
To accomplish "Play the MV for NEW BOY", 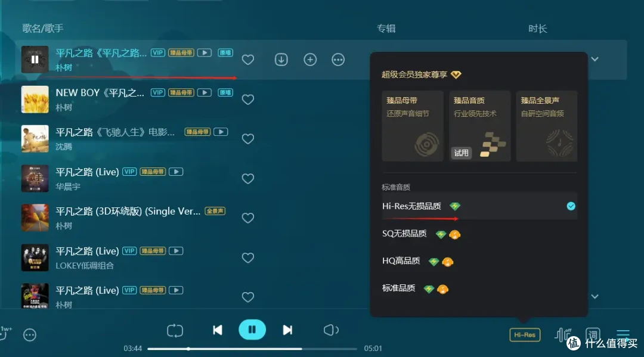I will coord(205,92).
